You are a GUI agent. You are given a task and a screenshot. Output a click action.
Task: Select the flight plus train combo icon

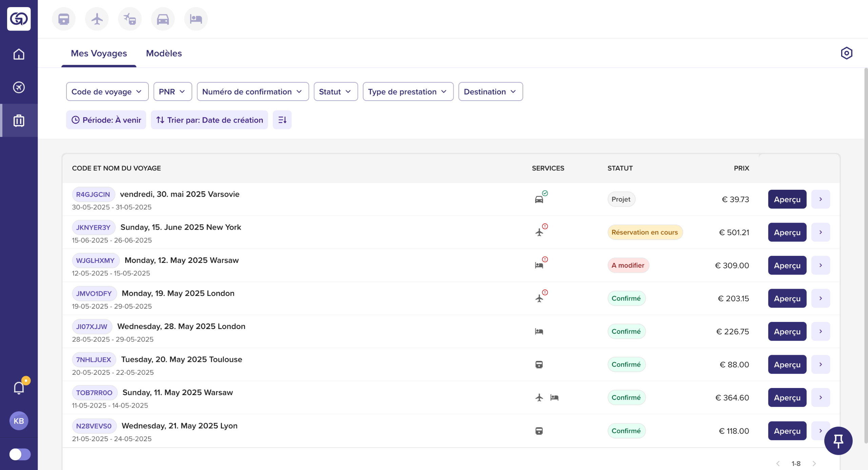[130, 19]
